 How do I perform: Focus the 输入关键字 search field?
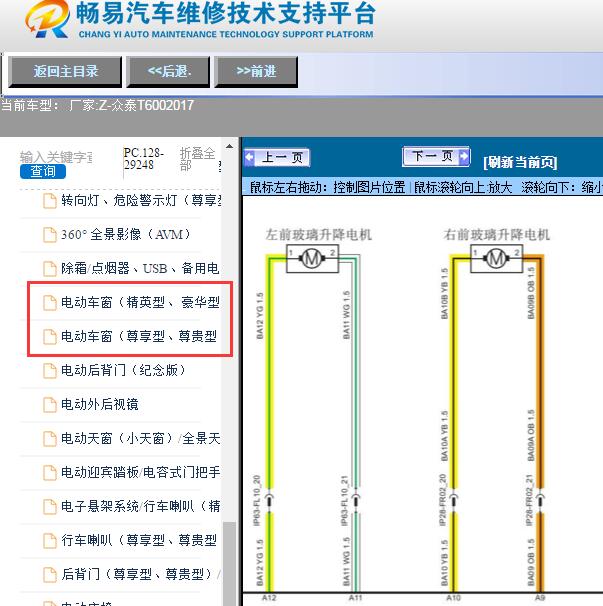56,157
